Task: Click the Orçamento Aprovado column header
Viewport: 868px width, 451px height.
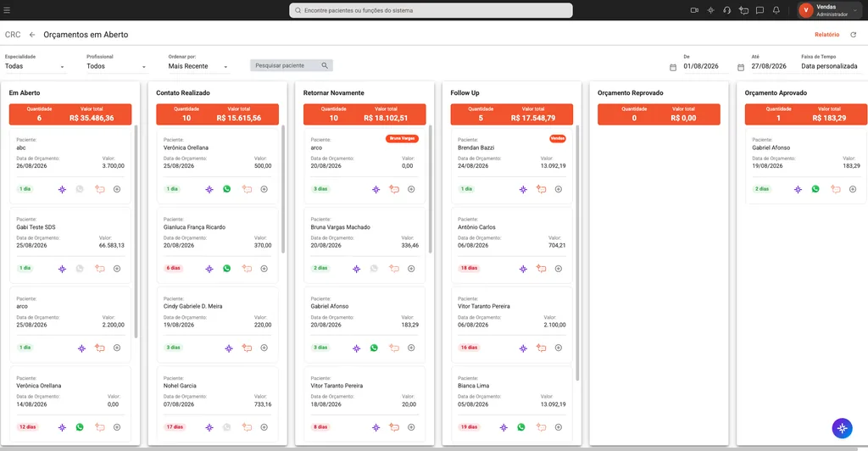Action: pyautogui.click(x=776, y=93)
